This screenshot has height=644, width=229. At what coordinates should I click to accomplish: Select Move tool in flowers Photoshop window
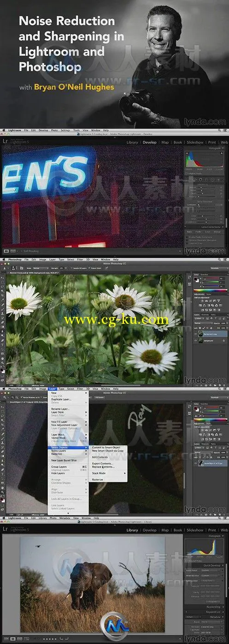pos(3,278)
